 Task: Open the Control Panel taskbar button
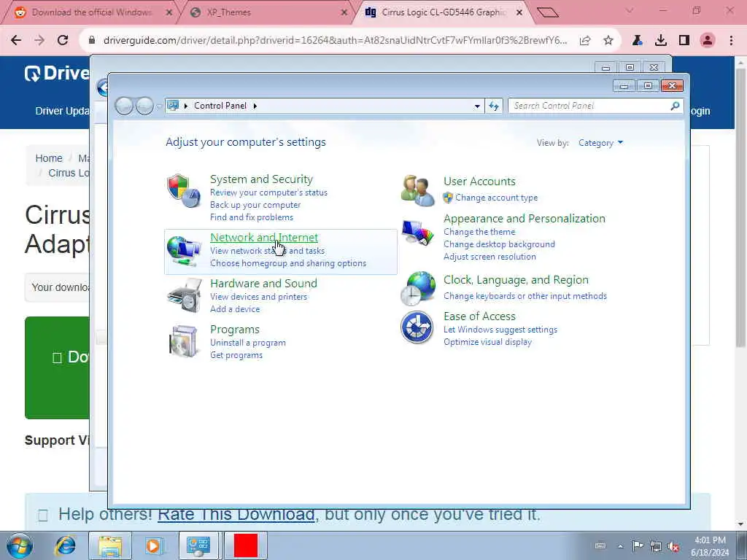pos(198,545)
